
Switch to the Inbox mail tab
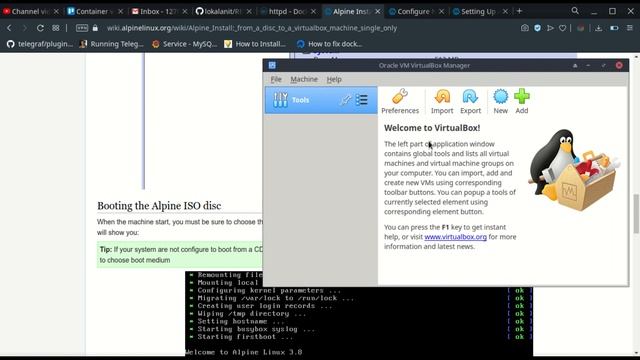click(155, 11)
